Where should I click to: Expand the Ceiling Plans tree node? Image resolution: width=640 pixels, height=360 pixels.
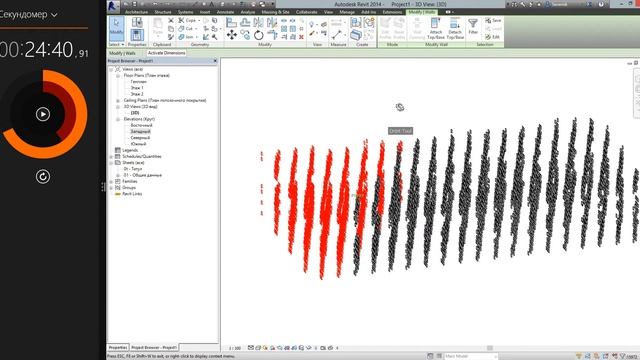coord(118,100)
